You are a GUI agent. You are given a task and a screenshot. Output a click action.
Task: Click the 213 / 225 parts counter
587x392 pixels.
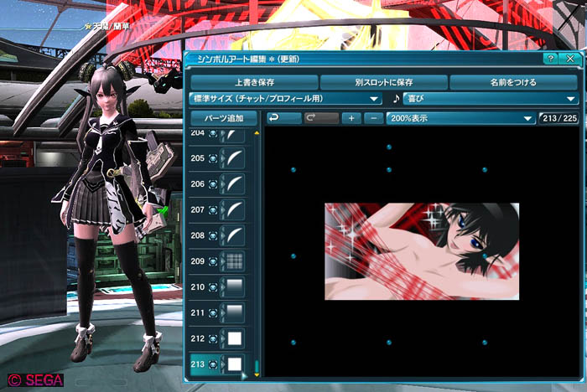click(559, 118)
